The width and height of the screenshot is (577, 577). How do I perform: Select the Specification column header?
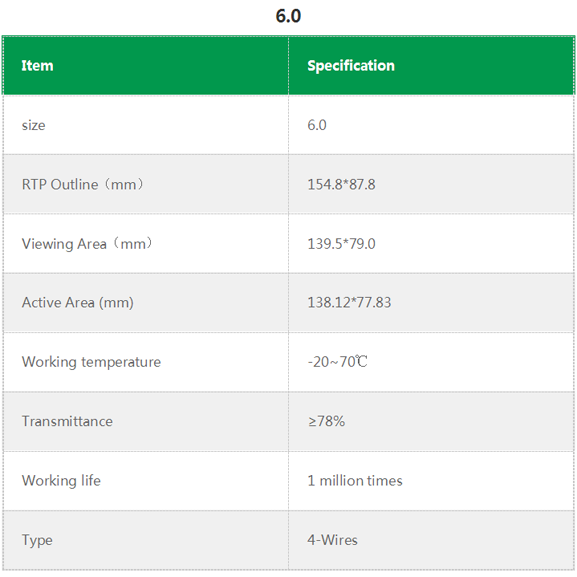[x=351, y=66]
